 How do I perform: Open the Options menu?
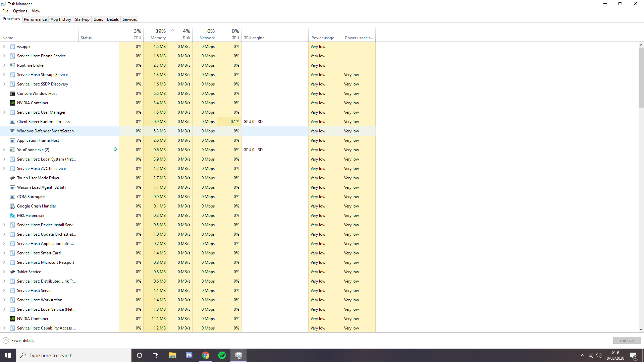coord(20,11)
